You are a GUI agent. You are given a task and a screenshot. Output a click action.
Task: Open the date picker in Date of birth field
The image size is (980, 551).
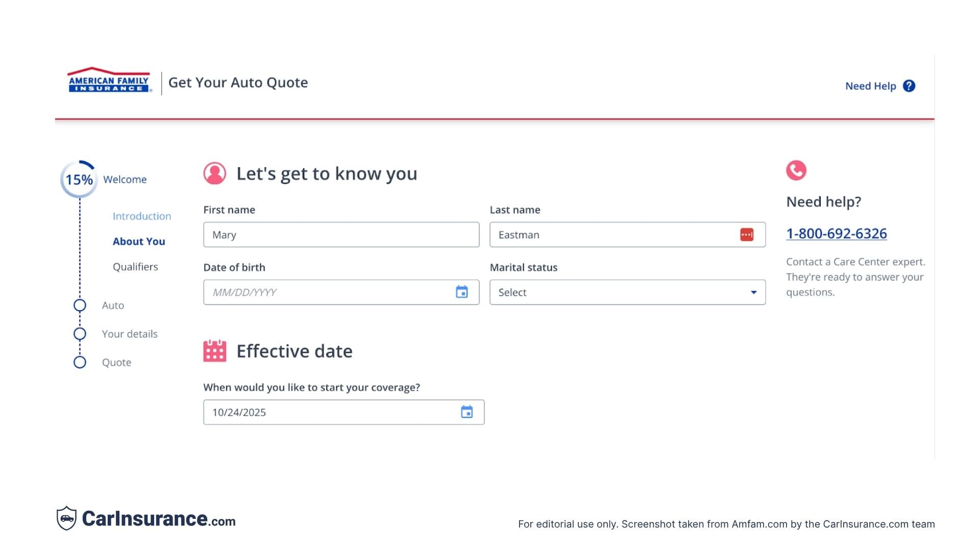click(462, 292)
